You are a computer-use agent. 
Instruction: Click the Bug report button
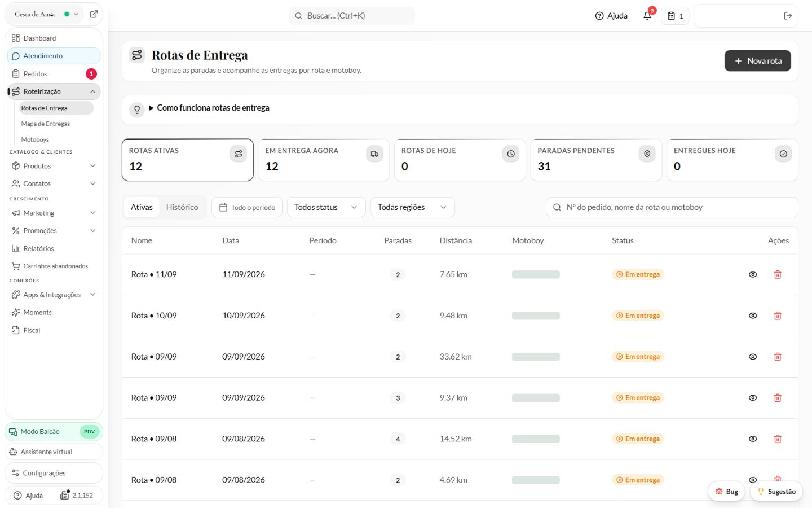tap(726, 492)
